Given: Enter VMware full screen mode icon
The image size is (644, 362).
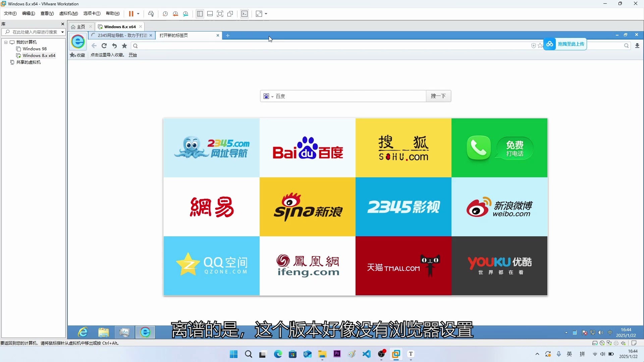Looking at the screenshot, I should (x=220, y=14).
